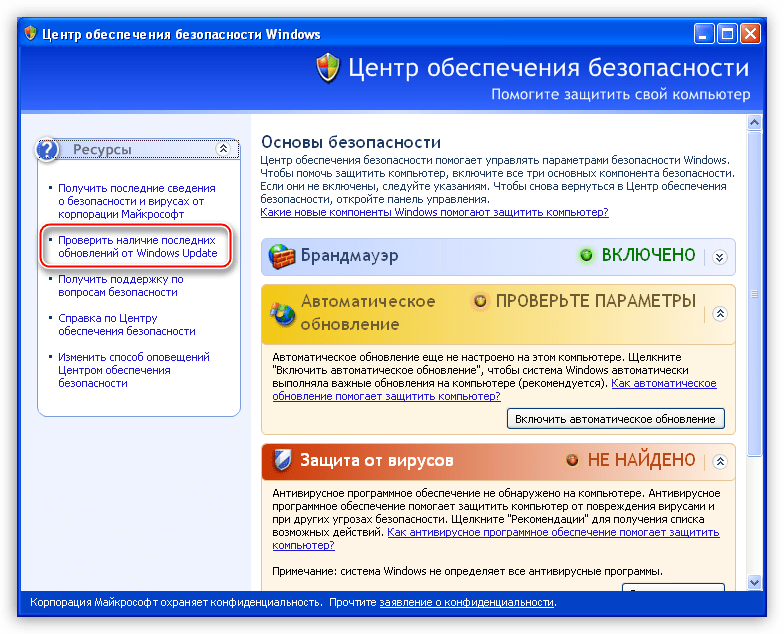This screenshot has width=784, height=634.
Task: Click the Resources question mark icon
Action: pyautogui.click(x=48, y=150)
